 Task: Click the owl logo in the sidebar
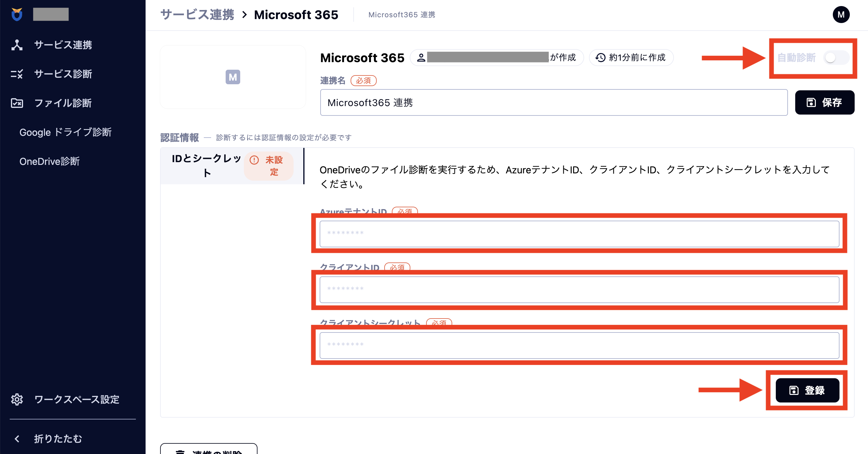coord(17,14)
